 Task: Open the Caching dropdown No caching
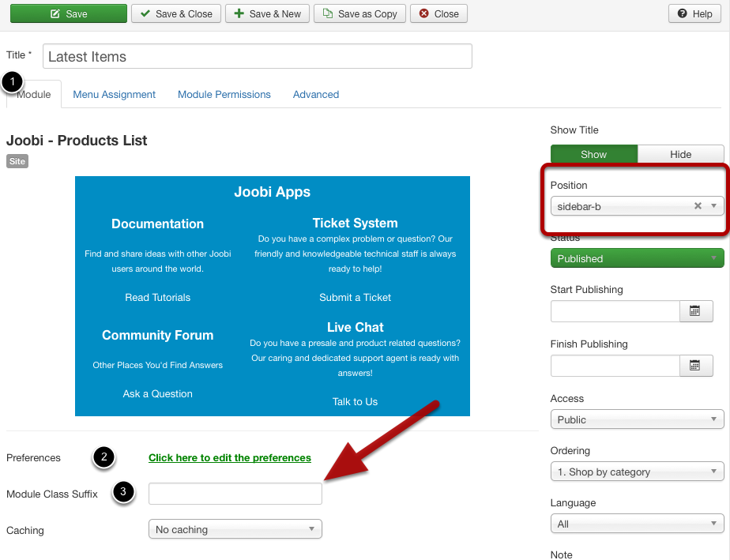click(235, 529)
